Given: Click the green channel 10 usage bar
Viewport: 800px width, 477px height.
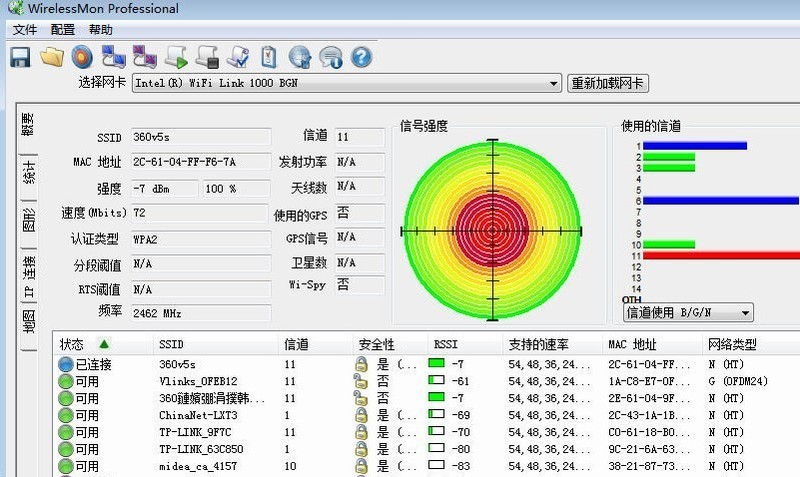Looking at the screenshot, I should pyautogui.click(x=669, y=244).
